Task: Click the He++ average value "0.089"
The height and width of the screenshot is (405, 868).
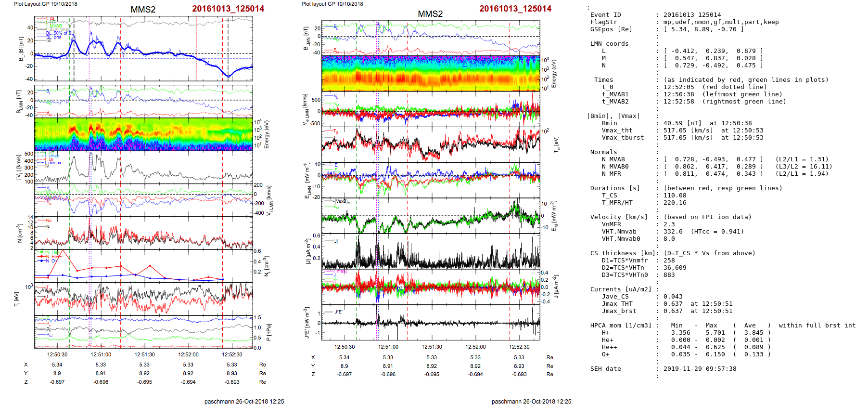Action: click(x=753, y=347)
